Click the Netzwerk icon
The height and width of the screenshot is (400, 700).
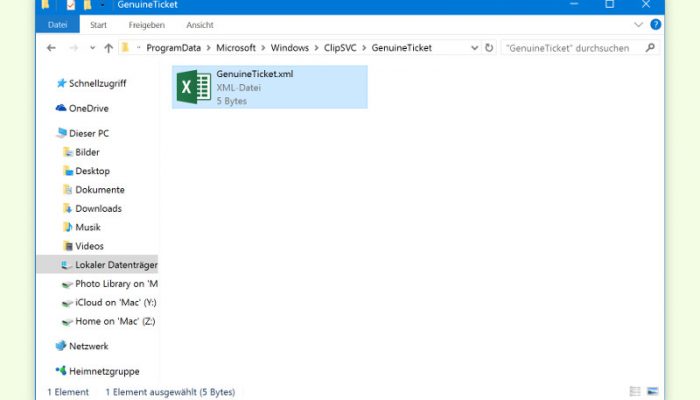pyautogui.click(x=61, y=346)
